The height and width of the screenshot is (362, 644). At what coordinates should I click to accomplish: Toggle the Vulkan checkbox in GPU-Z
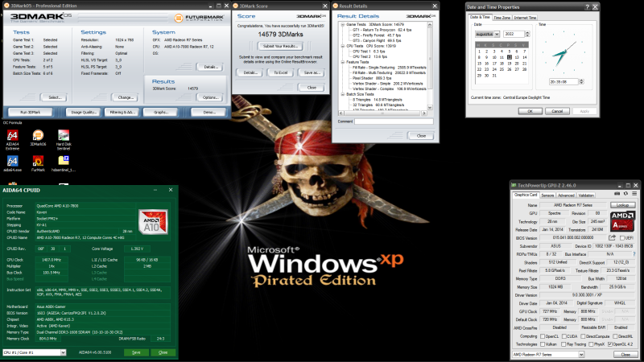[x=542, y=344]
